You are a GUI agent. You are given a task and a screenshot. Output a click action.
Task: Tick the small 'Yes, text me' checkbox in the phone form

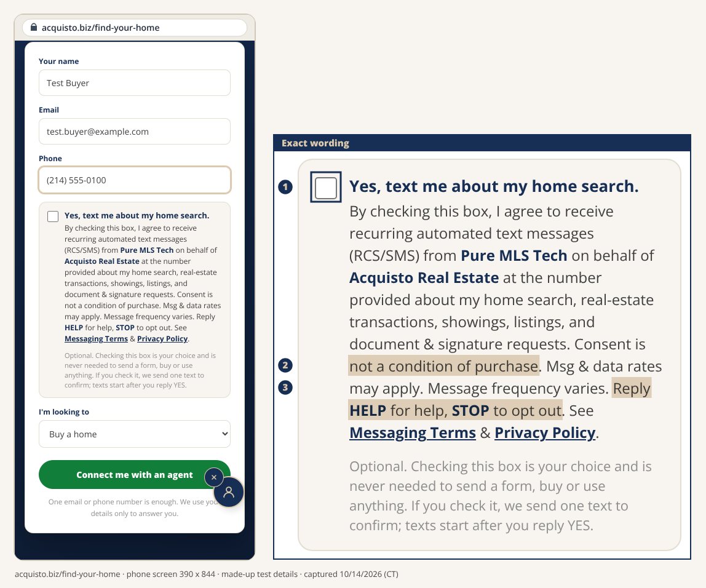(53, 217)
